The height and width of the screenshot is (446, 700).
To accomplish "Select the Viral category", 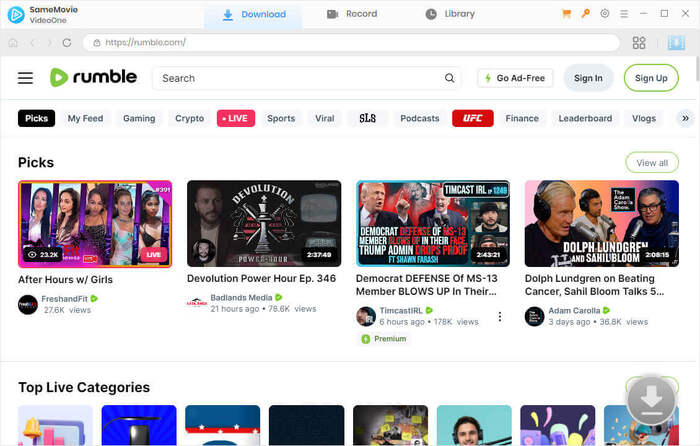I will 325,118.
